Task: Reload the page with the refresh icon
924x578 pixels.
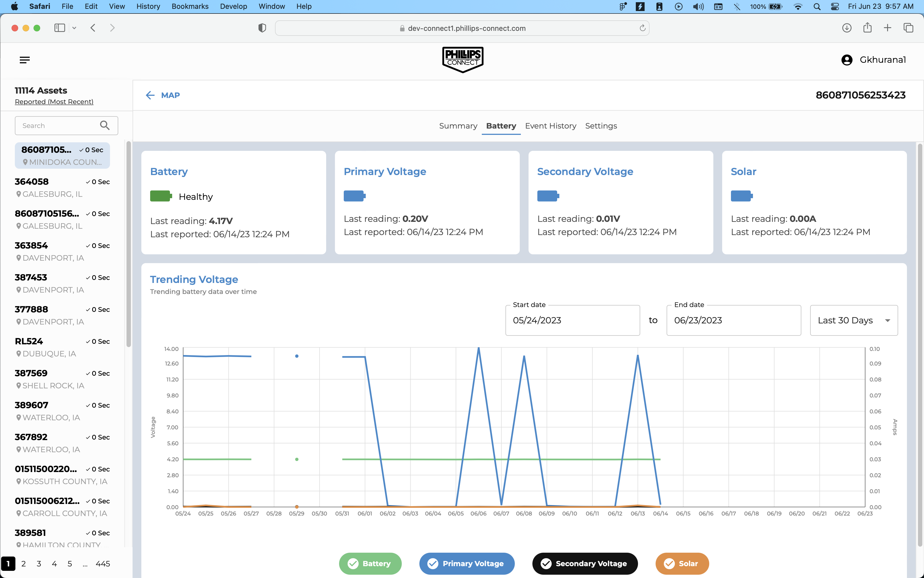Action: point(643,28)
